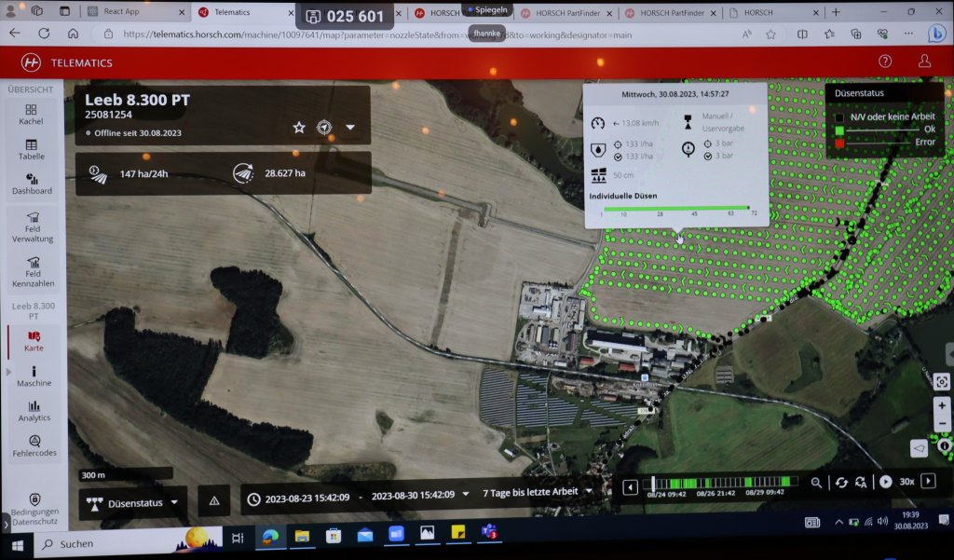The width and height of the screenshot is (954, 560).
Task: Select the Karte map view
Action: click(34, 341)
